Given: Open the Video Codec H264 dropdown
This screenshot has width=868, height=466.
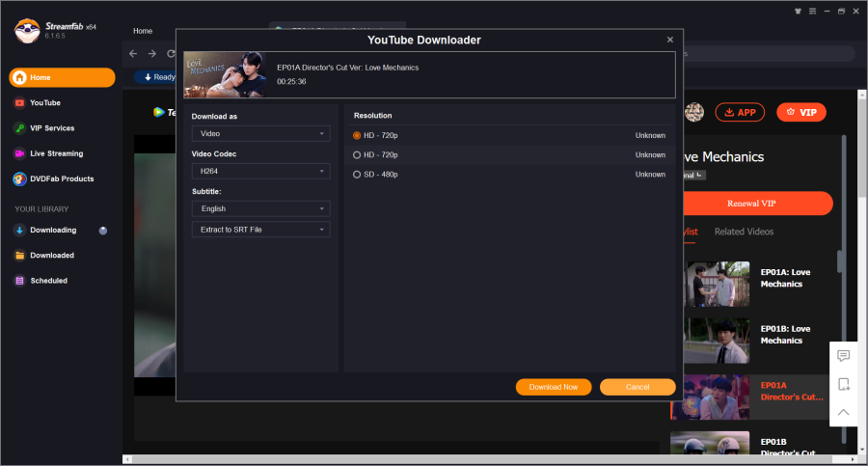Looking at the screenshot, I should [260, 171].
